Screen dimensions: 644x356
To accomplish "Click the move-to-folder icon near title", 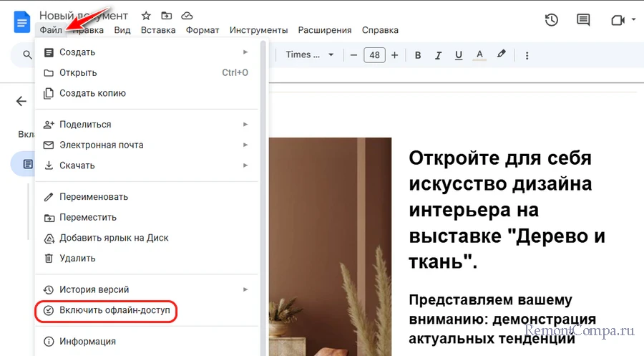I will pyautogui.click(x=166, y=16).
